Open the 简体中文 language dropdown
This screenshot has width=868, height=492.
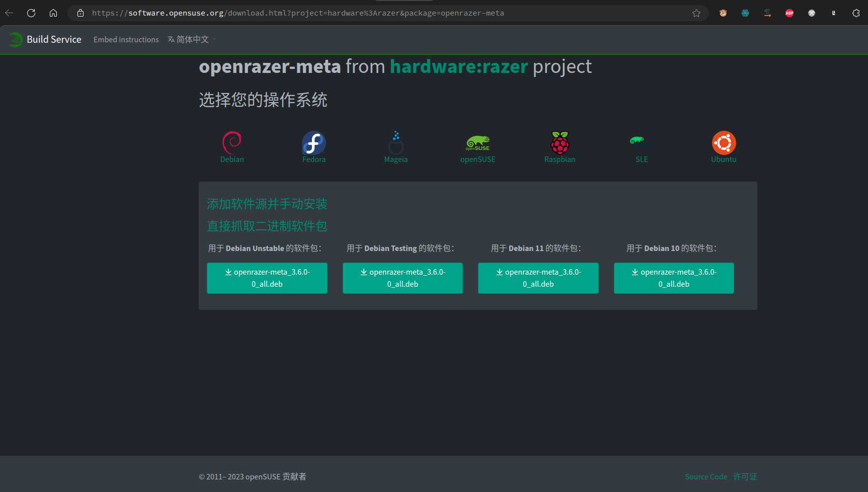tap(191, 39)
